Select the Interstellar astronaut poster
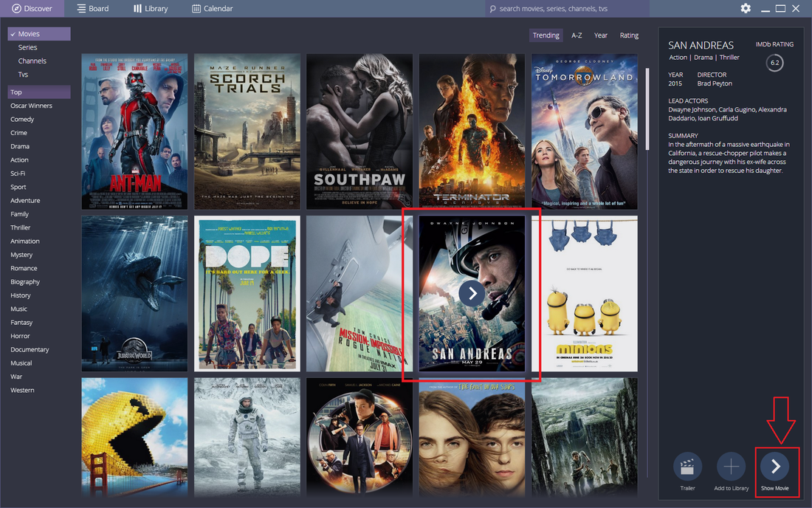The height and width of the screenshot is (508, 812). 247,438
